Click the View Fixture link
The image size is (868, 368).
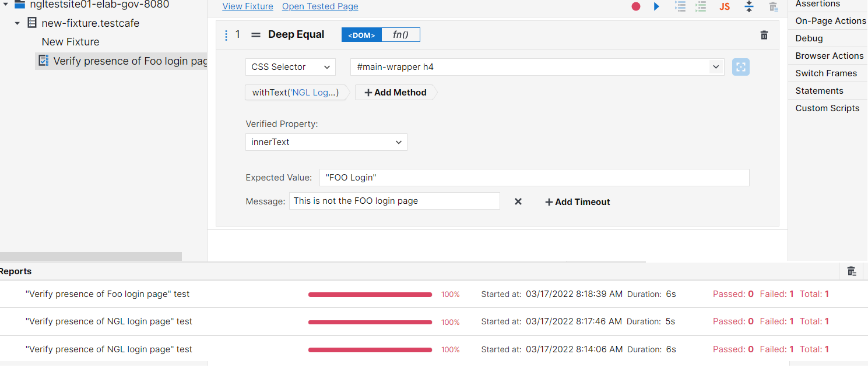click(x=248, y=6)
